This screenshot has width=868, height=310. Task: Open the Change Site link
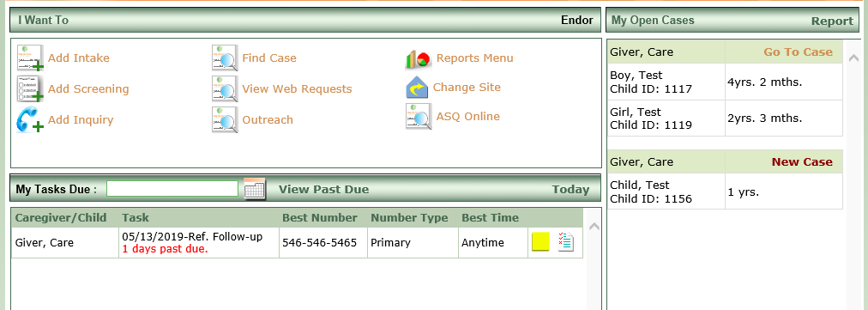[467, 88]
